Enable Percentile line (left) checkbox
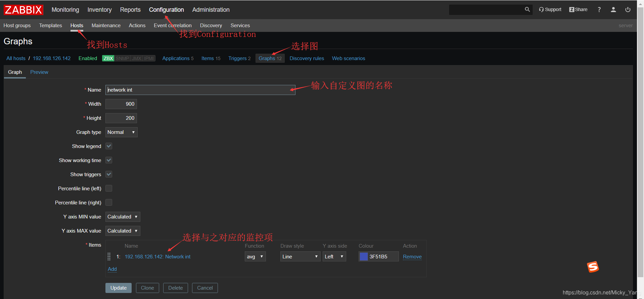This screenshot has height=299, width=644. tap(109, 188)
